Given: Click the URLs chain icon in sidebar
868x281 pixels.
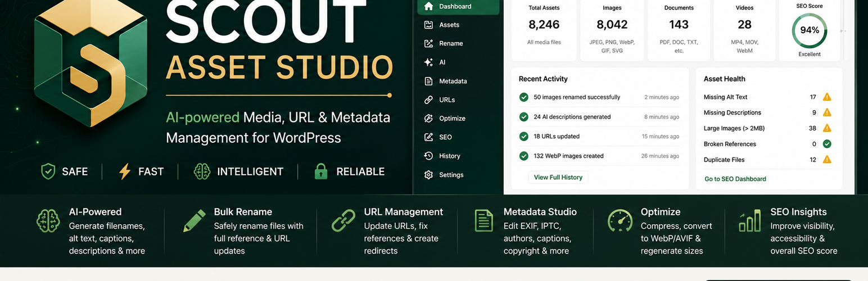Looking at the screenshot, I should pos(429,99).
